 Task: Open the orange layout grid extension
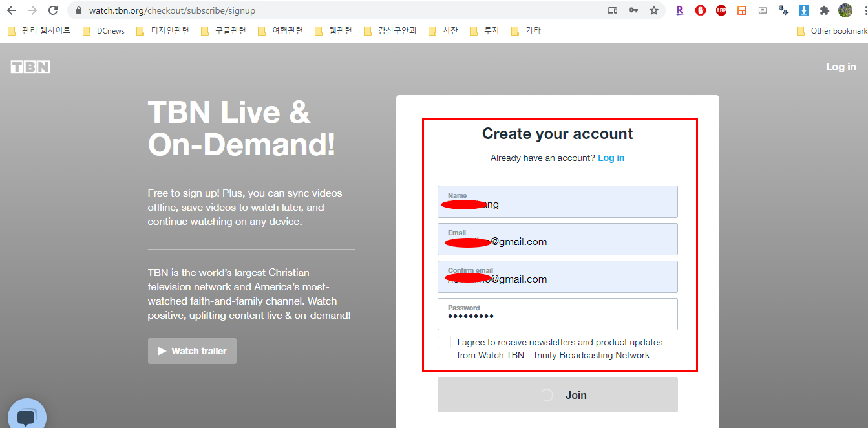742,10
